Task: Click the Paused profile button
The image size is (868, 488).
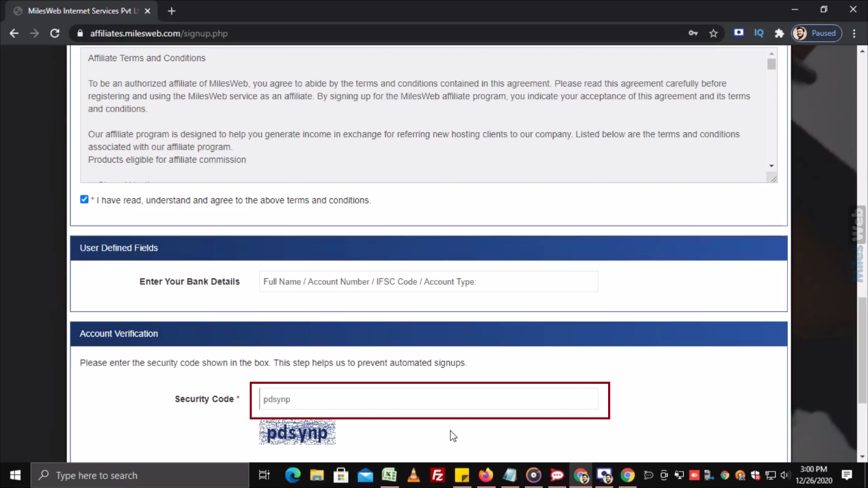Action: pyautogui.click(x=817, y=33)
